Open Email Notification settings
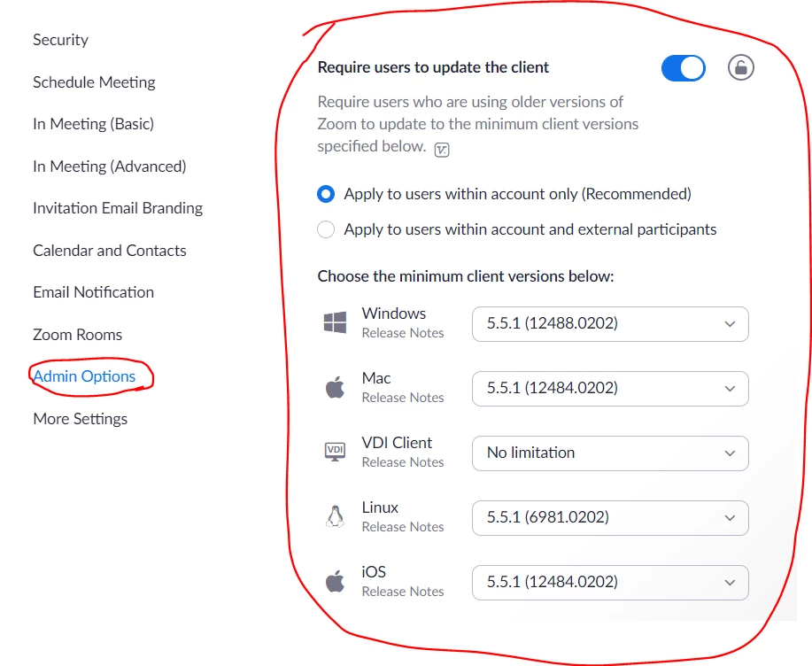812x666 pixels. (x=94, y=292)
